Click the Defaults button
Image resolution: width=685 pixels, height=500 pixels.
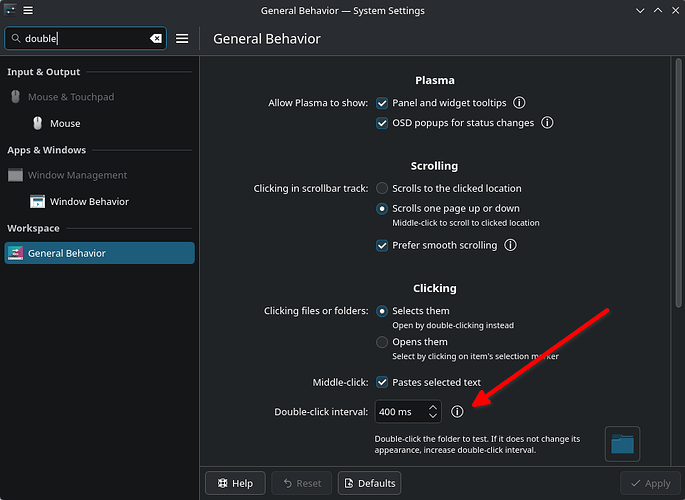(370, 483)
